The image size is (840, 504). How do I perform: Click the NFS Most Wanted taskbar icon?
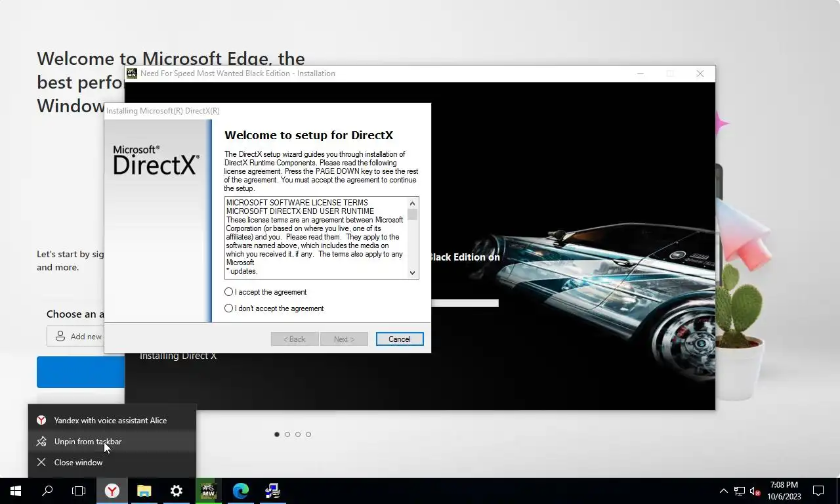(x=209, y=491)
